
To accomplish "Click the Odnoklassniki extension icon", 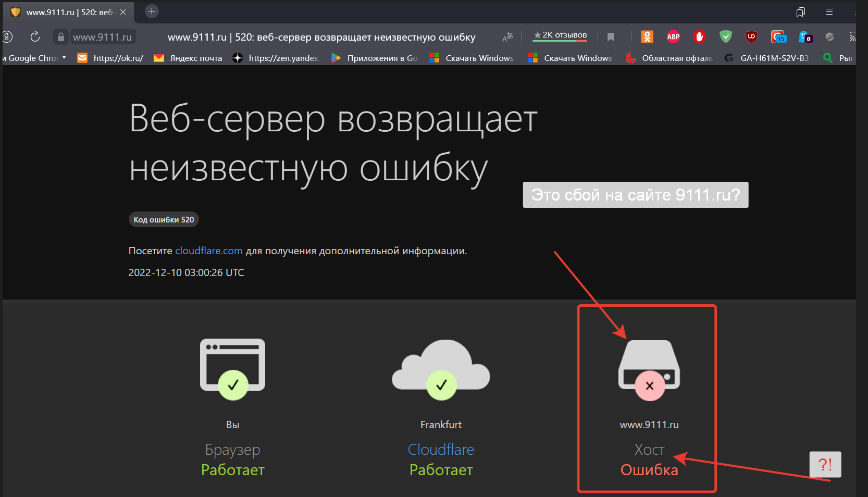I will [x=647, y=36].
